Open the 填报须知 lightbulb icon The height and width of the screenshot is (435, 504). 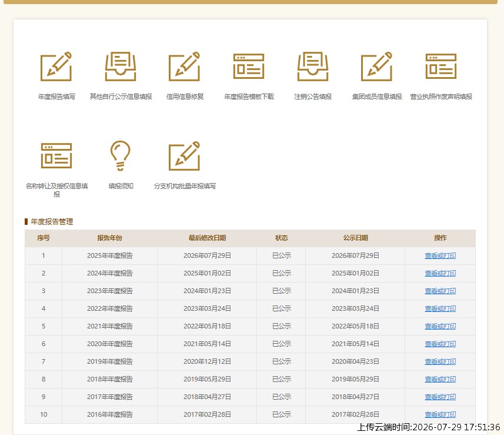(x=121, y=156)
